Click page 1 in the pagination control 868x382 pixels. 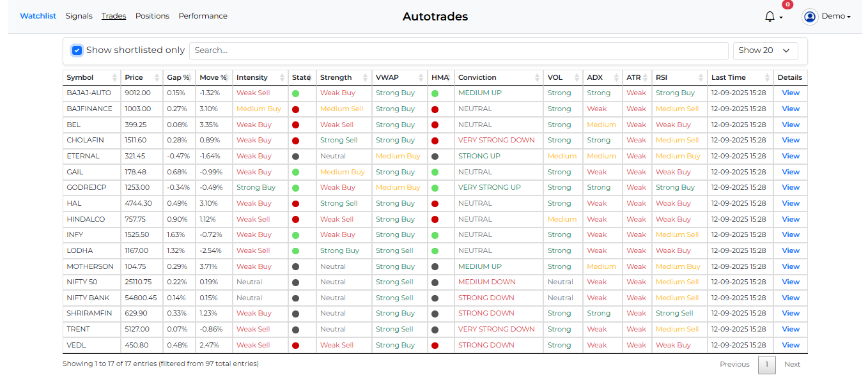766,364
